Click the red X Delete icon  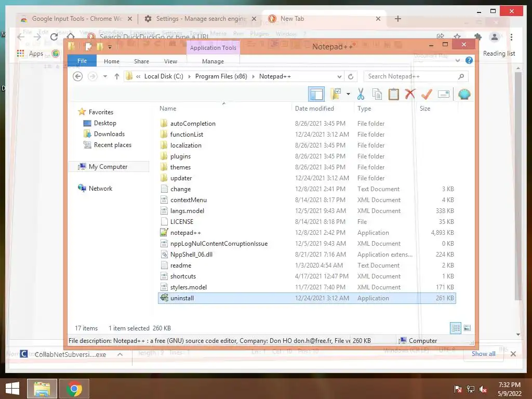[410, 94]
